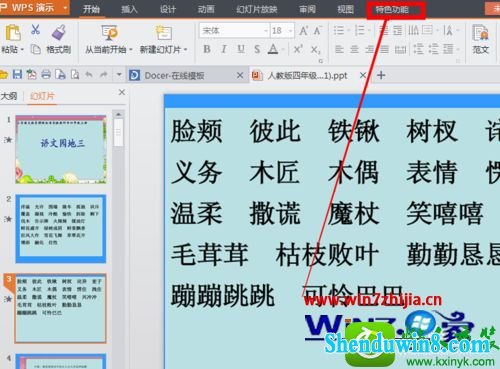
Task: Expand quick access toolbar customize arrow
Action: 119,74
